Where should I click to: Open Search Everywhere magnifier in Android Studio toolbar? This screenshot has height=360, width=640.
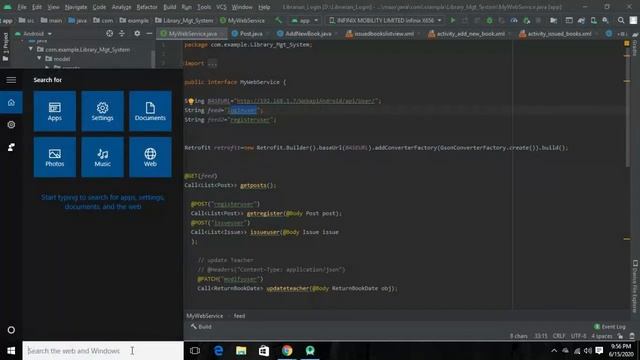(x=621, y=20)
